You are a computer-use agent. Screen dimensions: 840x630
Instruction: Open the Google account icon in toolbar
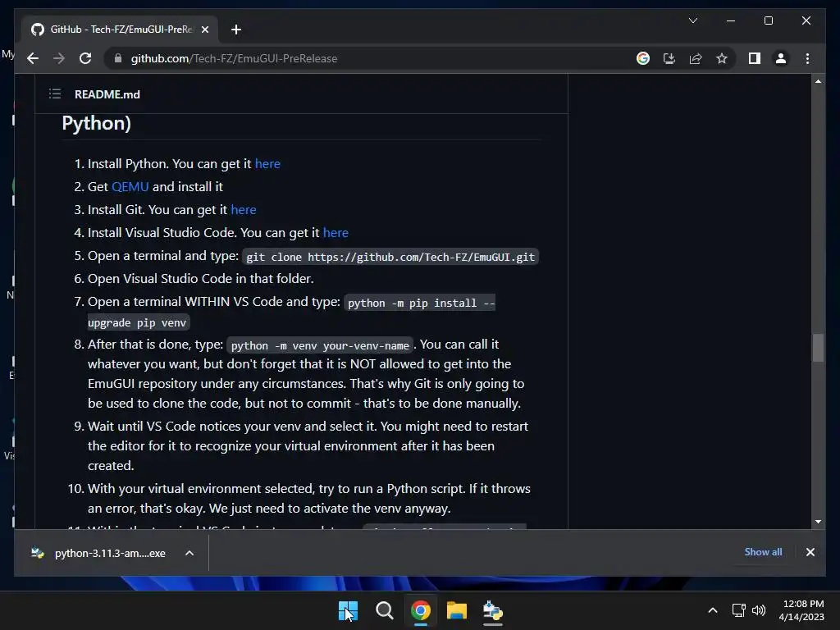[x=643, y=58]
